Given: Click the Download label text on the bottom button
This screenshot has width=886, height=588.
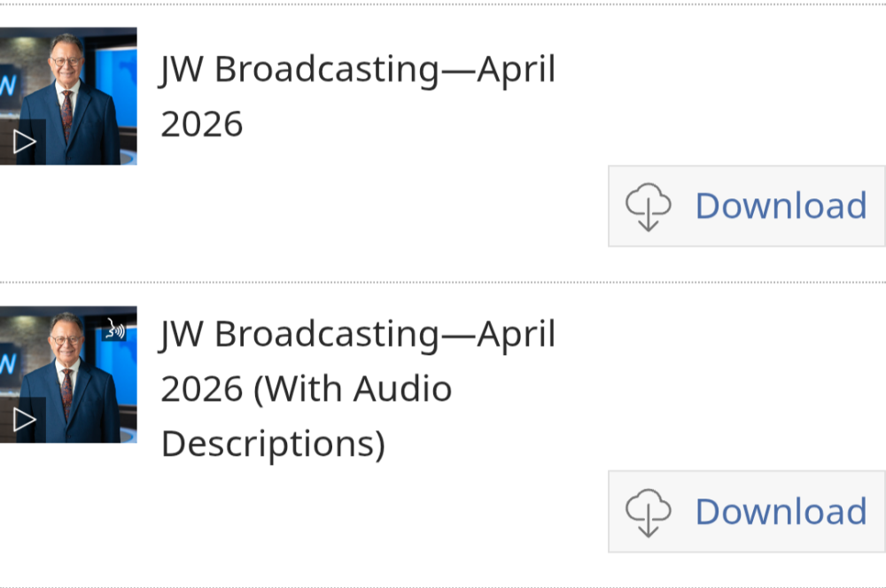Looking at the screenshot, I should (781, 511).
